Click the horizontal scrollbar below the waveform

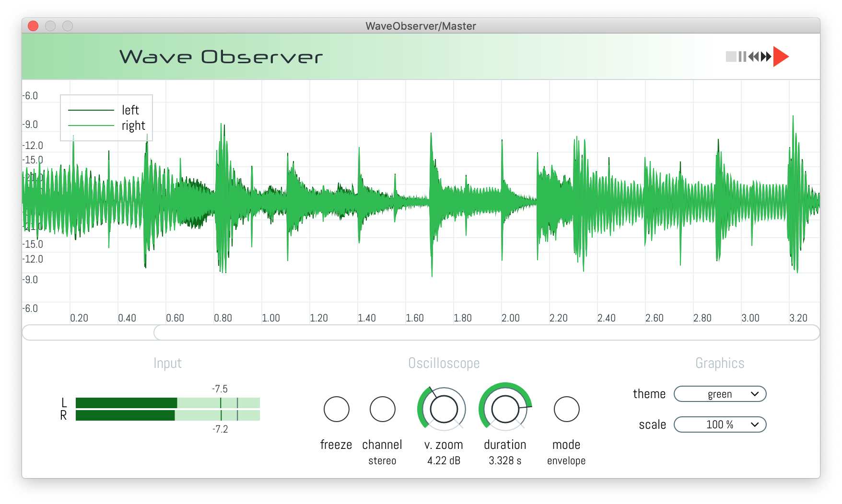[x=485, y=332]
